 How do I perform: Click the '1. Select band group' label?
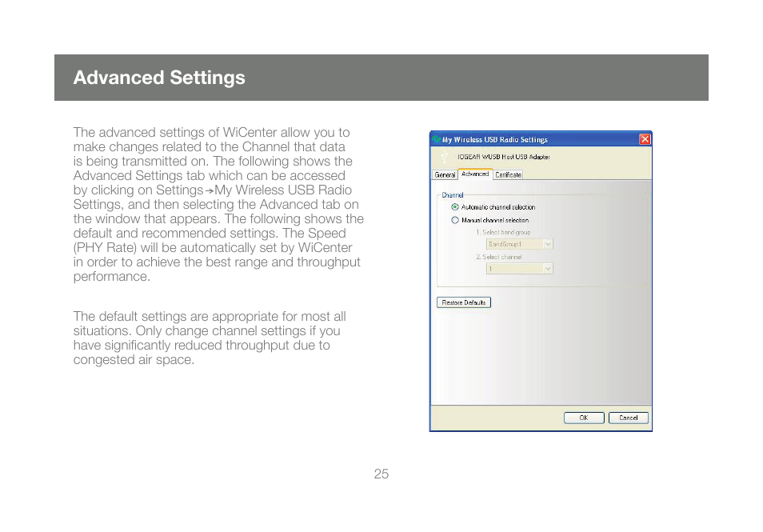(x=503, y=232)
